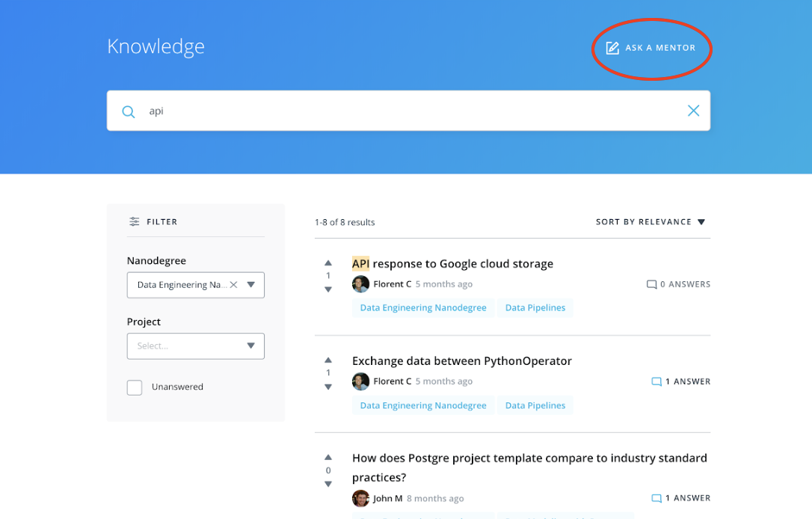Click the filter sliders icon

pyautogui.click(x=135, y=221)
